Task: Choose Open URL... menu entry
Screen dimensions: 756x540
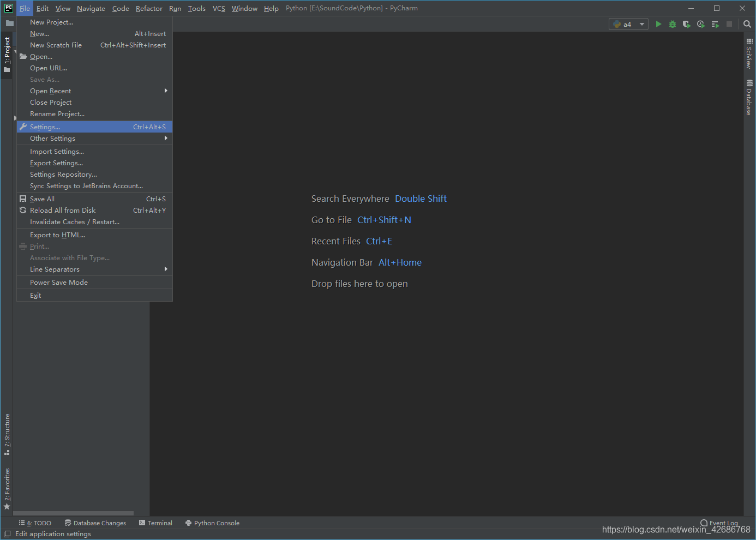Action: (x=94, y=68)
